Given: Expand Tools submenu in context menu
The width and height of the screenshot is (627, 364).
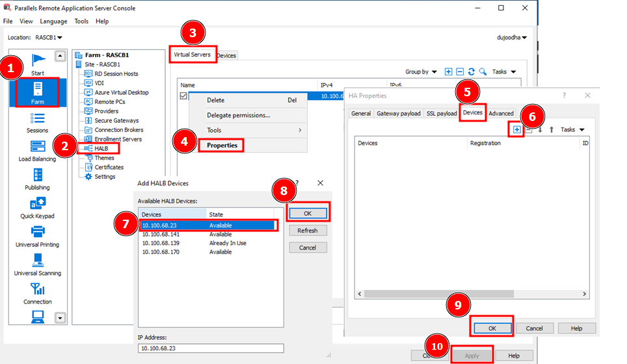Looking at the screenshot, I should click(x=254, y=130).
